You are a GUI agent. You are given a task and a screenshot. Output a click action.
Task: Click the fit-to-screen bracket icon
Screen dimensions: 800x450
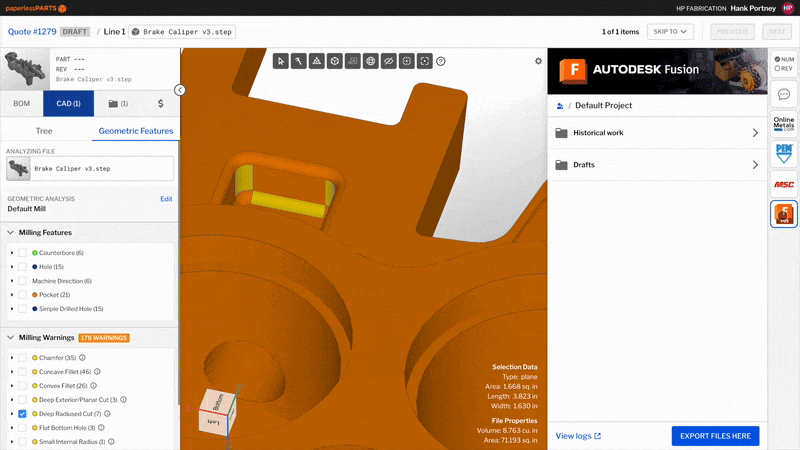[424, 61]
